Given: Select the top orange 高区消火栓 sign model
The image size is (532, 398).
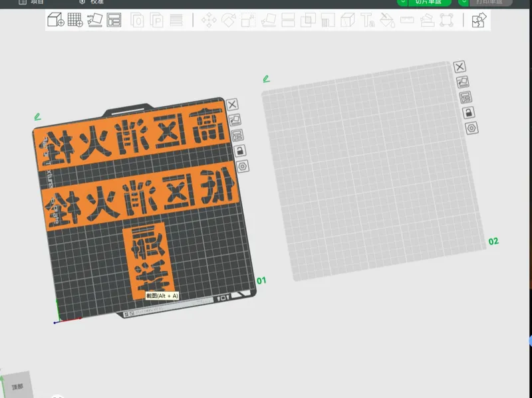Looking at the screenshot, I should (x=133, y=135).
